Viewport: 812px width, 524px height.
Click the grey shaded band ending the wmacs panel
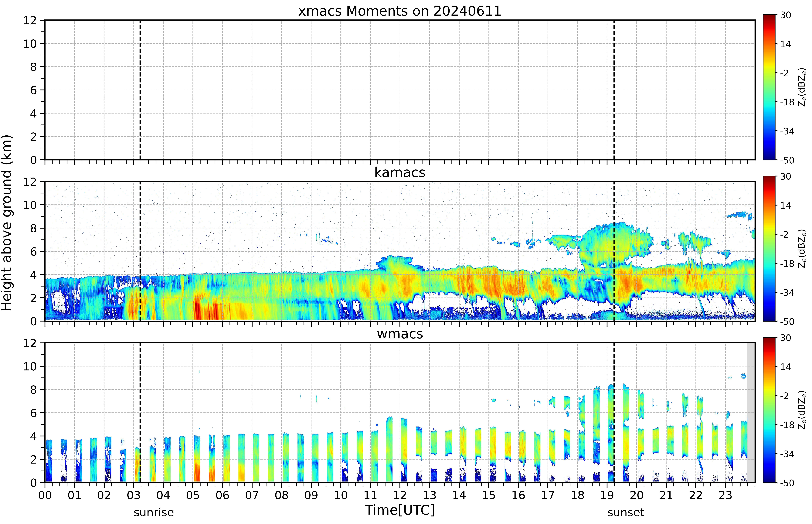pos(751,413)
